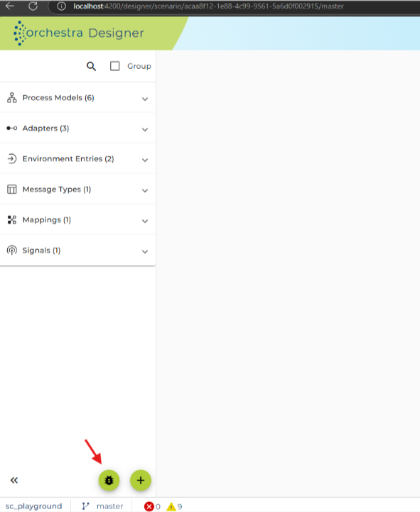Click the yellow warning triangle icon
420x512 pixels.
(x=171, y=506)
